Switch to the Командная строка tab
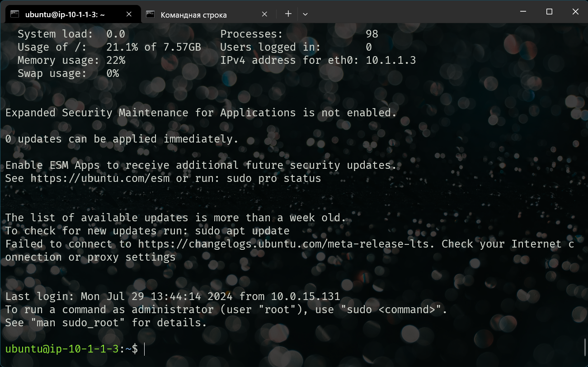 coord(193,15)
